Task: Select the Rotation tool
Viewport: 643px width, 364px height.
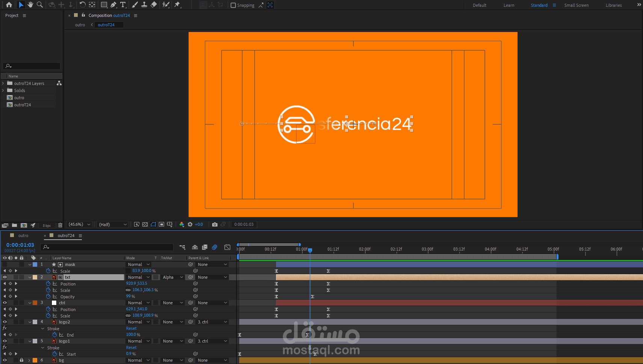Action: click(82, 5)
